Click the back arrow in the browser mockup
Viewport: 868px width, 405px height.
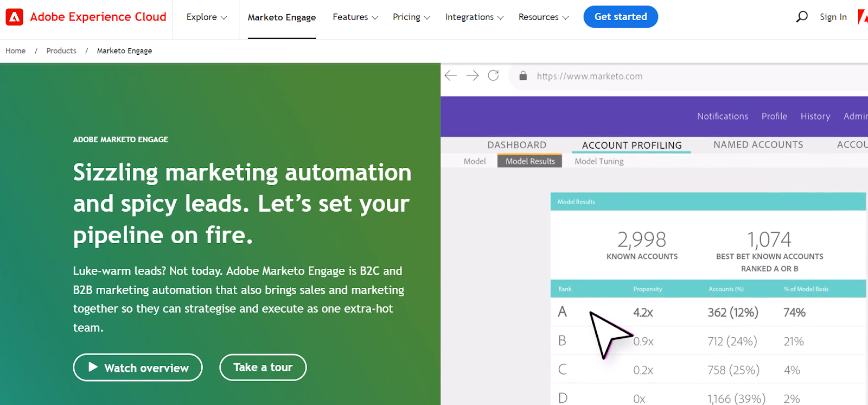(x=450, y=76)
